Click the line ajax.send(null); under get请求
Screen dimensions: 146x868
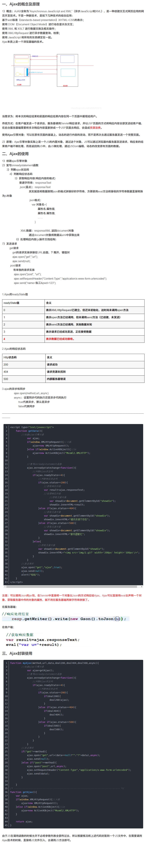22,261
